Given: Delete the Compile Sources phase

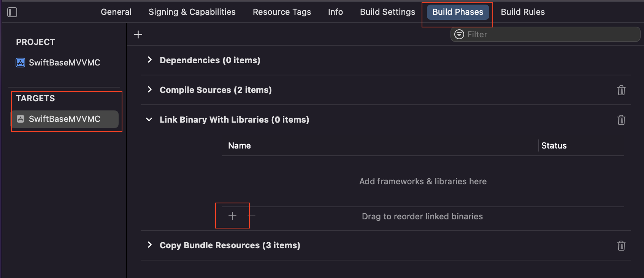Looking at the screenshot, I should point(621,90).
